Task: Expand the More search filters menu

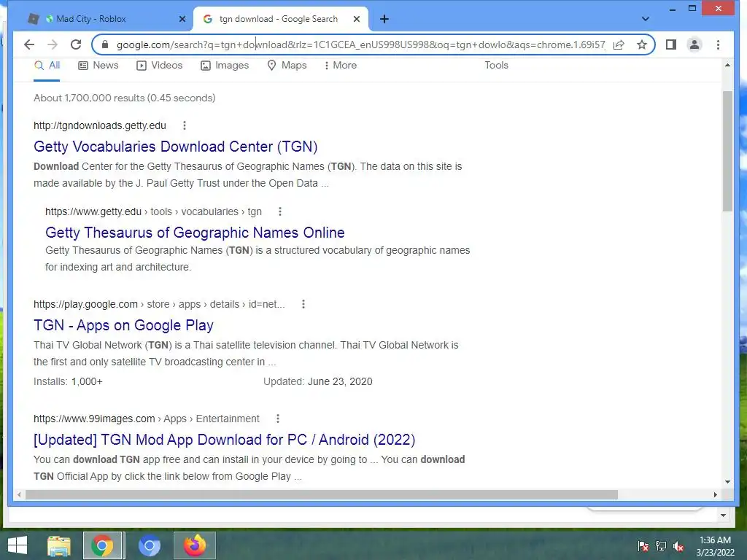Action: (341, 65)
